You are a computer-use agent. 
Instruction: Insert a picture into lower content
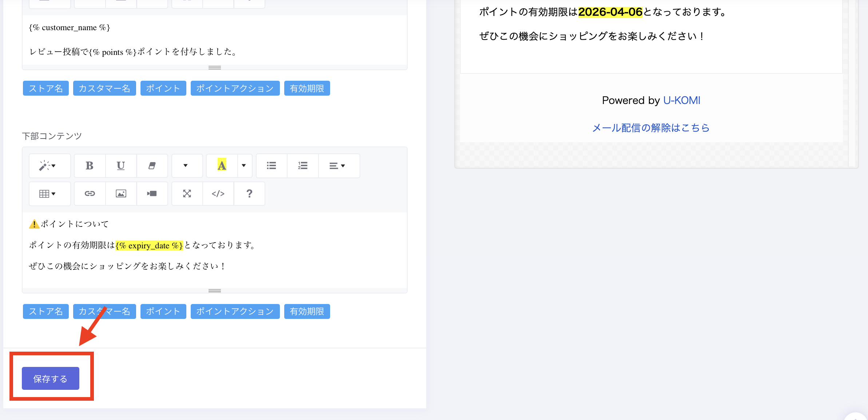click(x=121, y=193)
